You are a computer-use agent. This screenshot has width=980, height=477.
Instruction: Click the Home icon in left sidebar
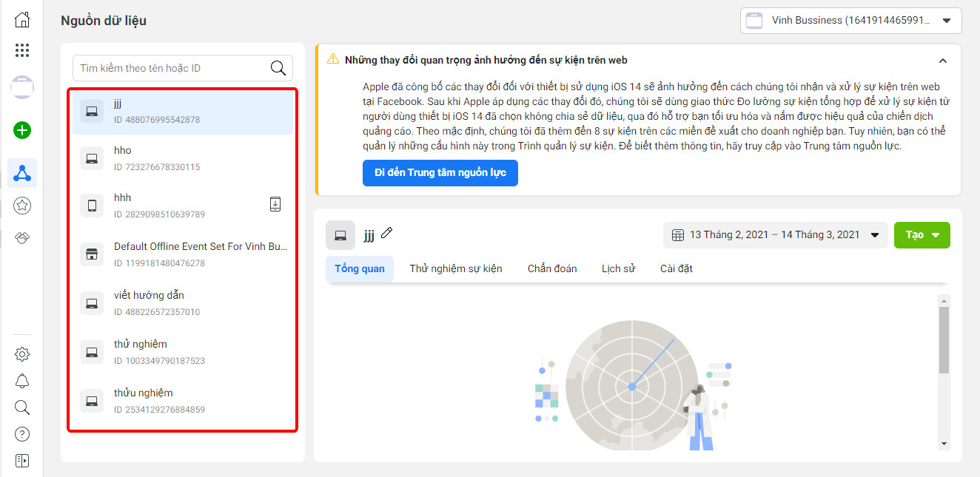[x=22, y=19]
